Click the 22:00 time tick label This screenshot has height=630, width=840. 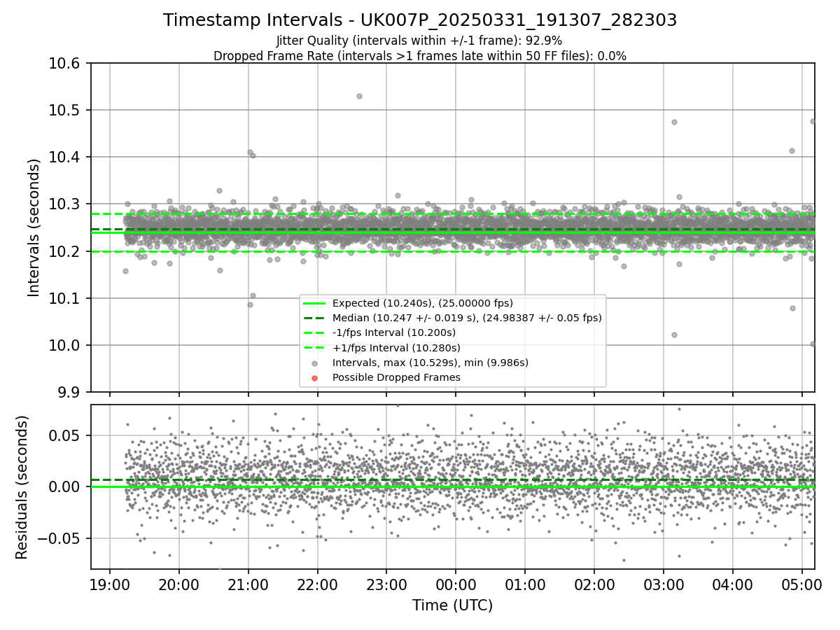pyautogui.click(x=317, y=584)
